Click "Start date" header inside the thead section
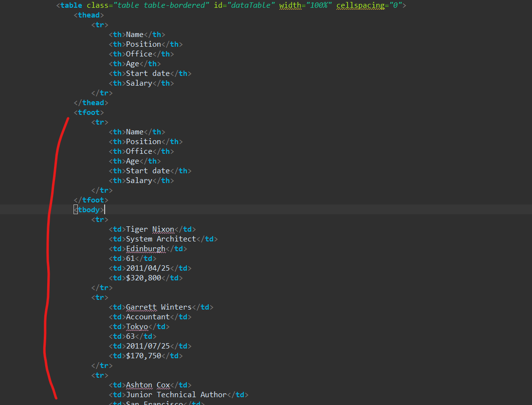Screen dimensions: 532x405 148,74
